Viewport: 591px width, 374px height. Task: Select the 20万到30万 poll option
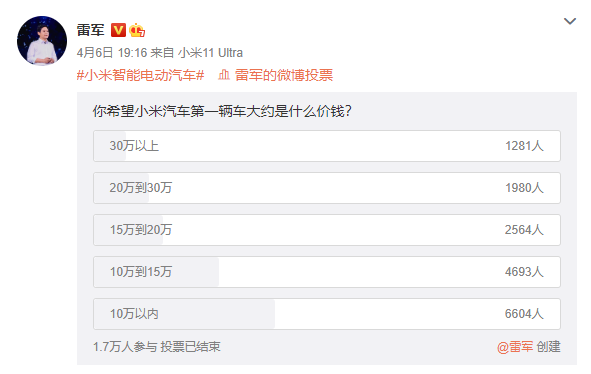(327, 188)
